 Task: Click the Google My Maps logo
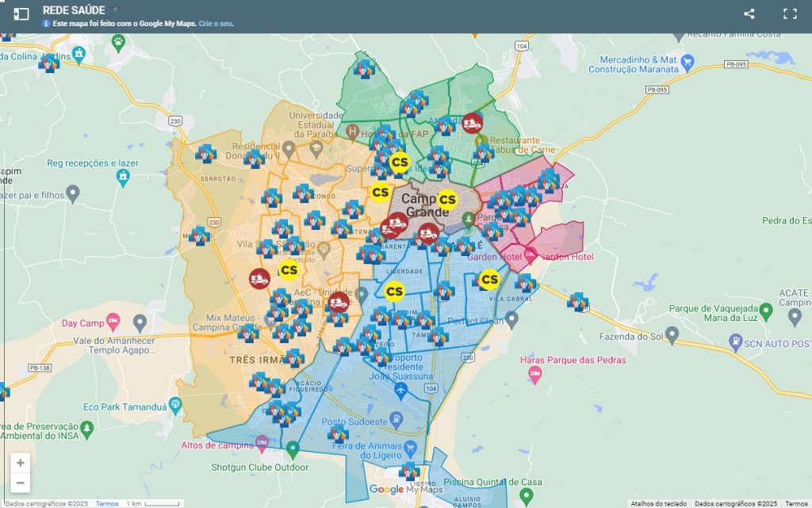pos(406,489)
